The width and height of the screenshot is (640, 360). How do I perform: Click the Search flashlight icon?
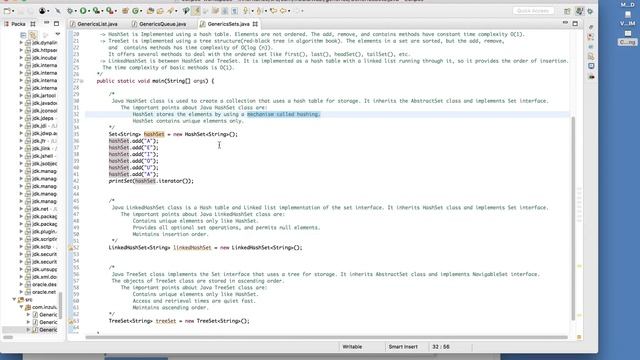(x=170, y=11)
